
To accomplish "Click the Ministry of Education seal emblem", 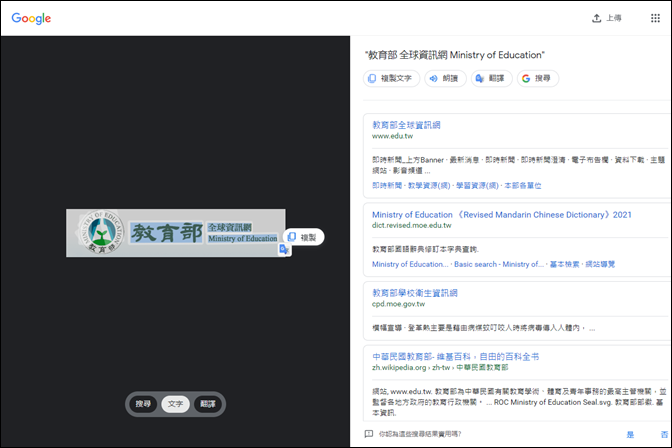I will coord(101,232).
